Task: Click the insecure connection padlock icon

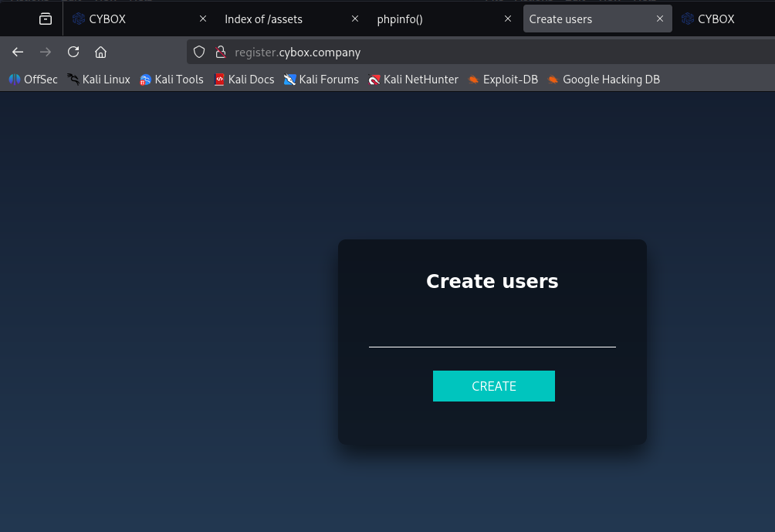Action: click(220, 52)
